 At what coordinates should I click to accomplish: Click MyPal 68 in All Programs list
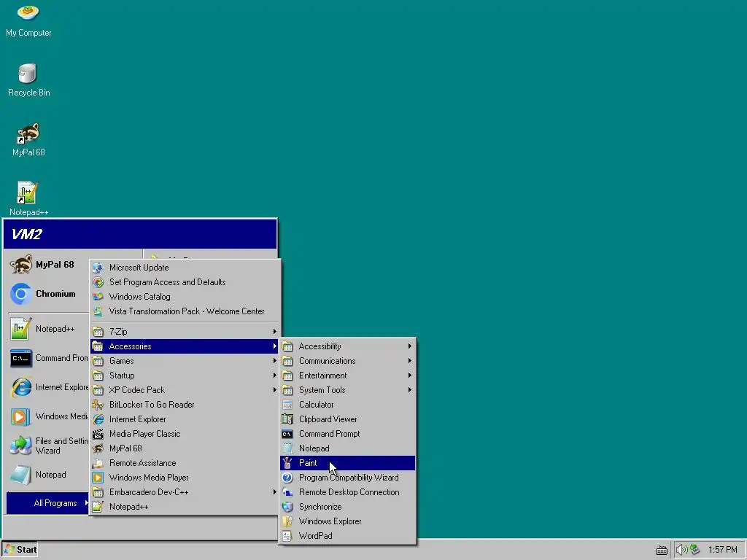pos(185,448)
